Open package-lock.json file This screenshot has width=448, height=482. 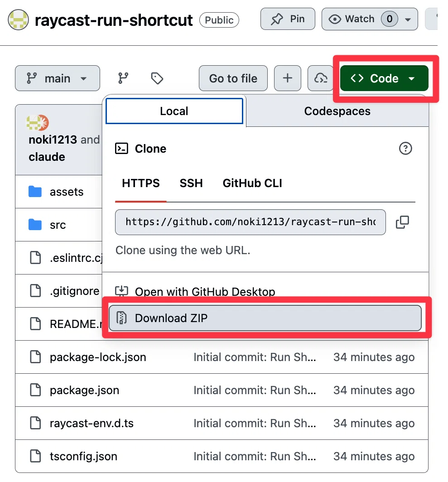98,357
